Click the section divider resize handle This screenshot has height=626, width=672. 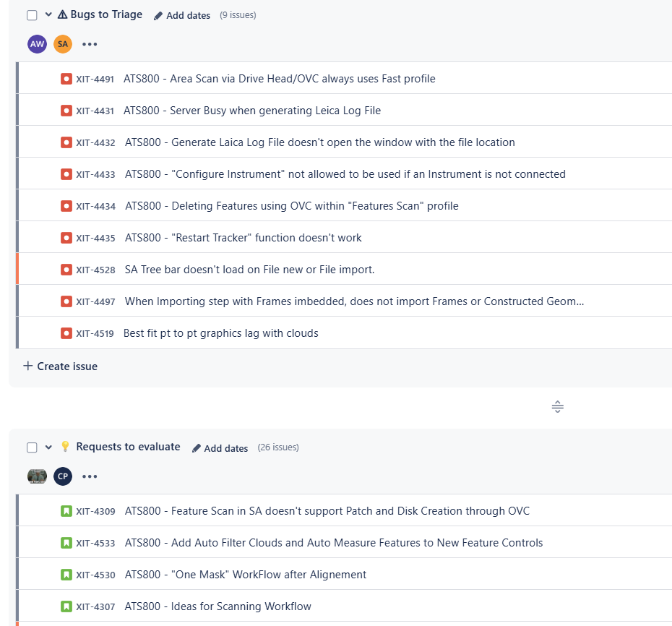coord(558,406)
